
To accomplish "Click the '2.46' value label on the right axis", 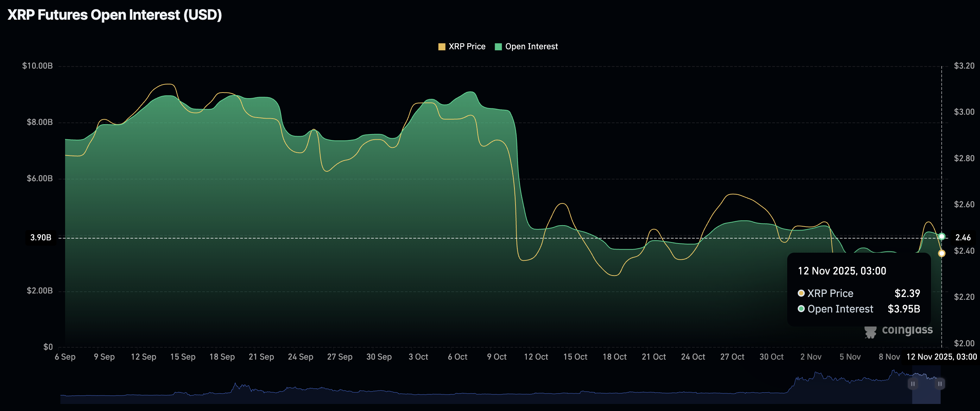I will tap(964, 238).
